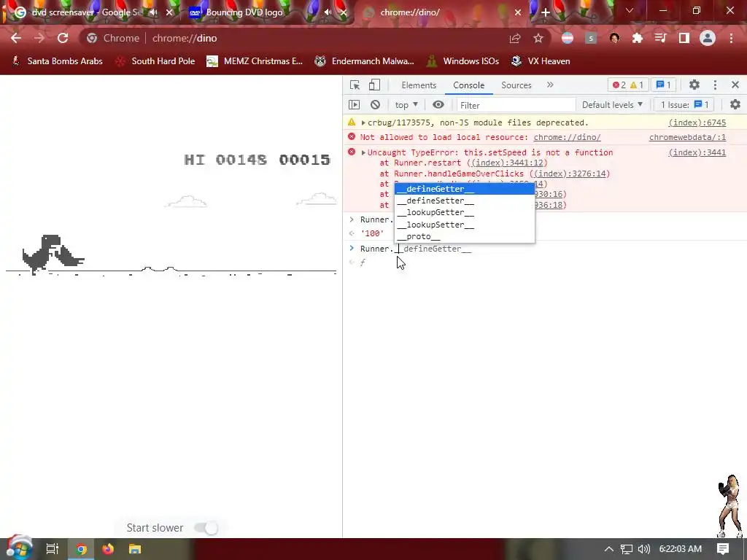Click the 1 Issue button
This screenshot has height=560, width=747.
684,105
